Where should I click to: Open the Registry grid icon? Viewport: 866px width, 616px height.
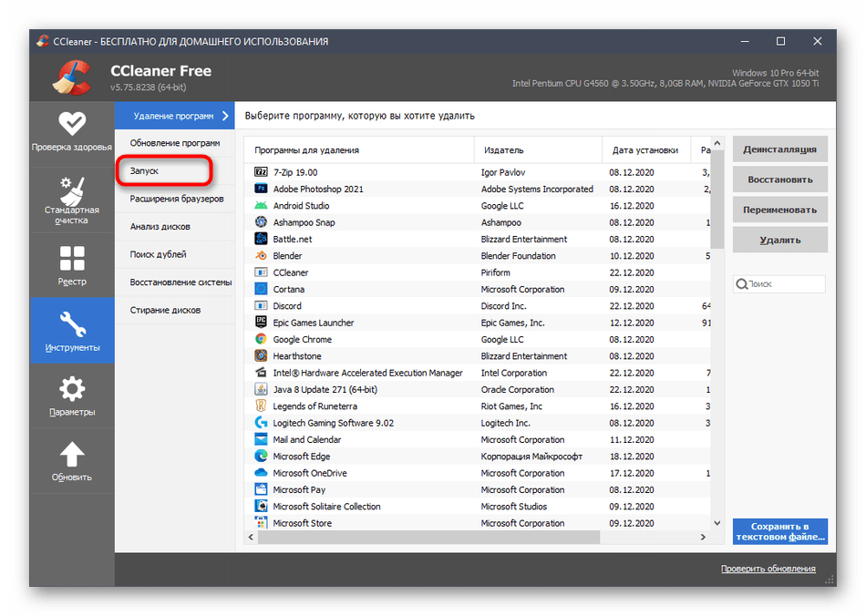[72, 258]
